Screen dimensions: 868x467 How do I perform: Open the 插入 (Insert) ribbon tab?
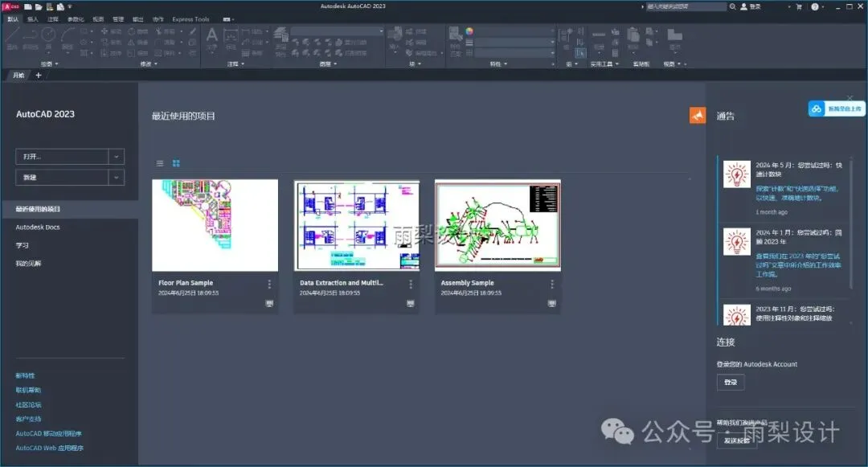click(x=33, y=19)
